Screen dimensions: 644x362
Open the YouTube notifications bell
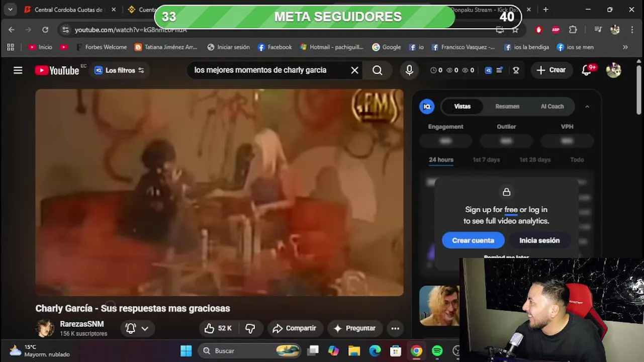coord(587,70)
